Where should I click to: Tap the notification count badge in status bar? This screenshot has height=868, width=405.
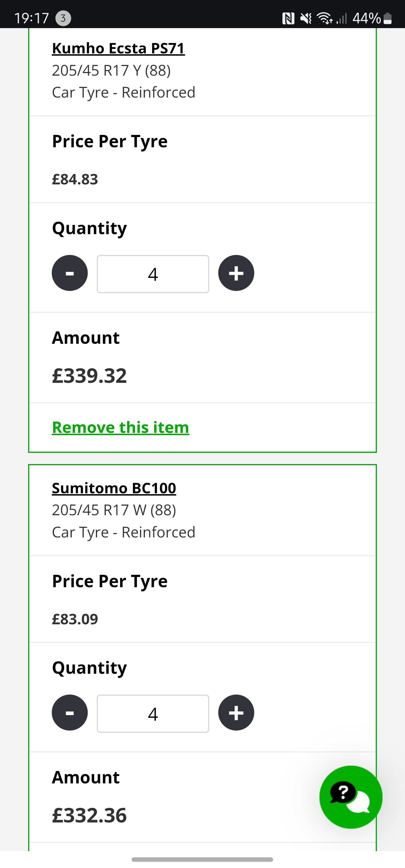click(x=63, y=18)
